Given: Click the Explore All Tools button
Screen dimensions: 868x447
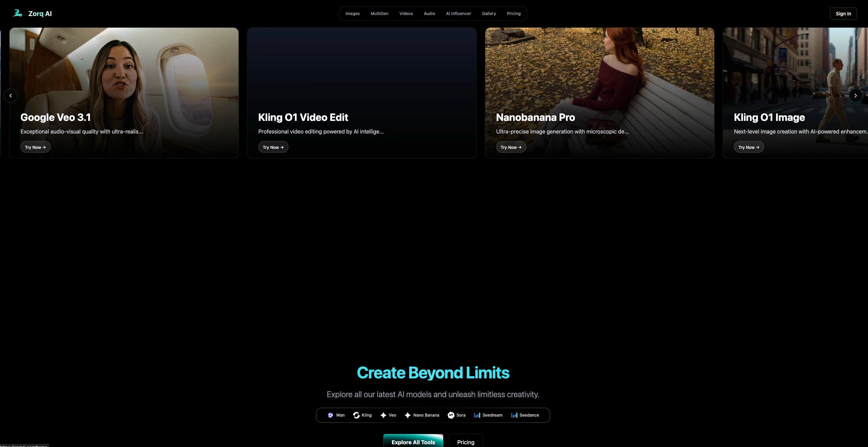Looking at the screenshot, I should click(413, 442).
